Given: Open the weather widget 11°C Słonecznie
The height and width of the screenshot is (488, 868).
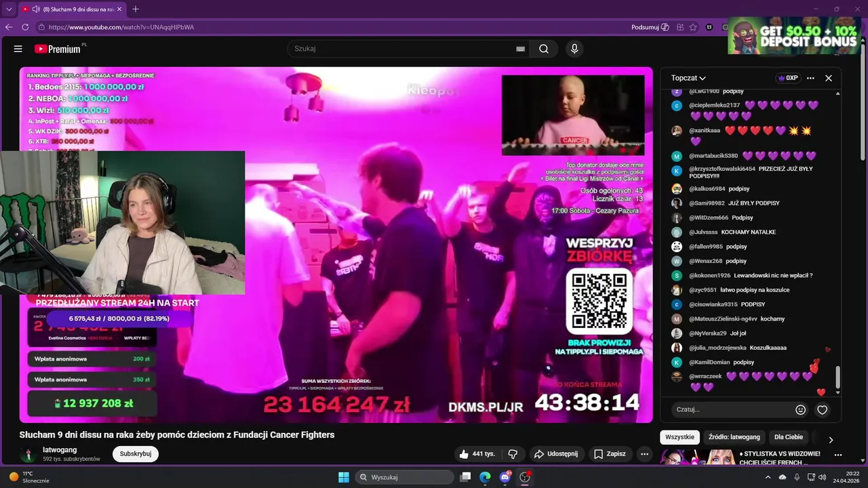Looking at the screenshot, I should tap(29, 477).
